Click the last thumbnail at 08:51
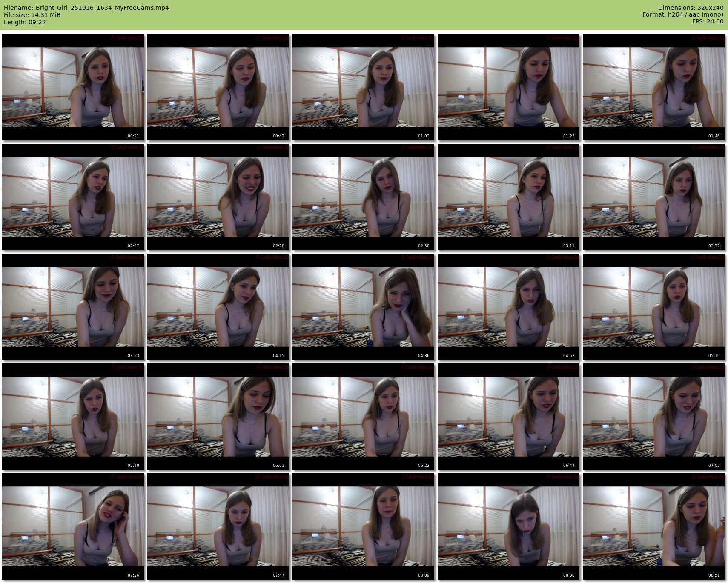Screen dimensions: 728x583 click(653, 526)
